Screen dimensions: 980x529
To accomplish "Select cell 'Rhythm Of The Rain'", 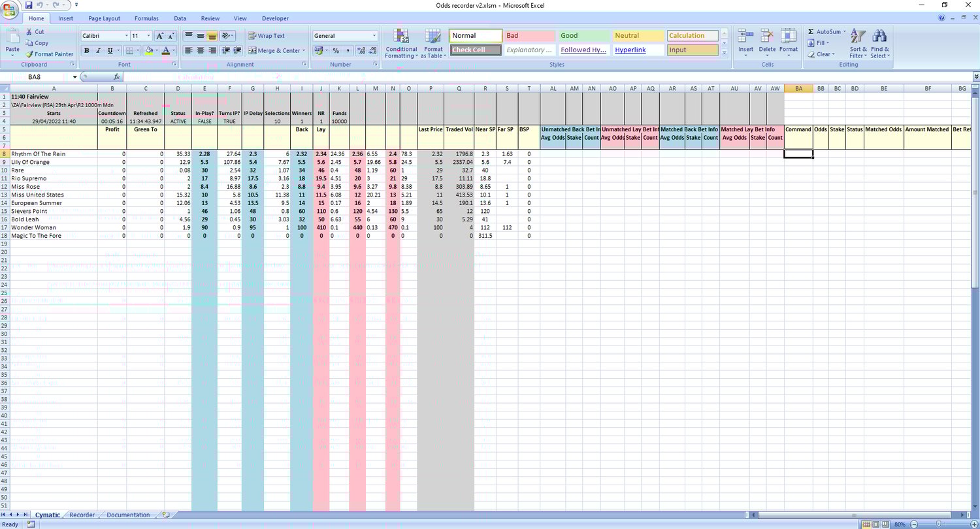I will 54,154.
